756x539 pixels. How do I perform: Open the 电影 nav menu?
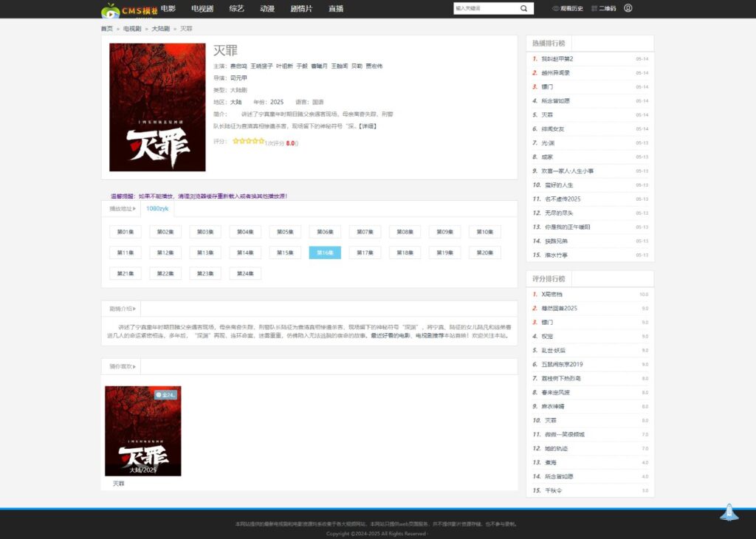tap(168, 8)
